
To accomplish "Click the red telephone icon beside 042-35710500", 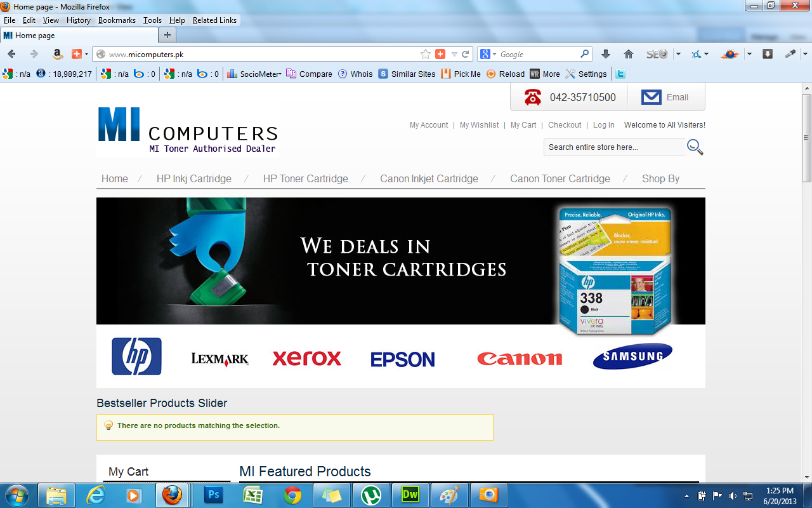I will point(532,97).
